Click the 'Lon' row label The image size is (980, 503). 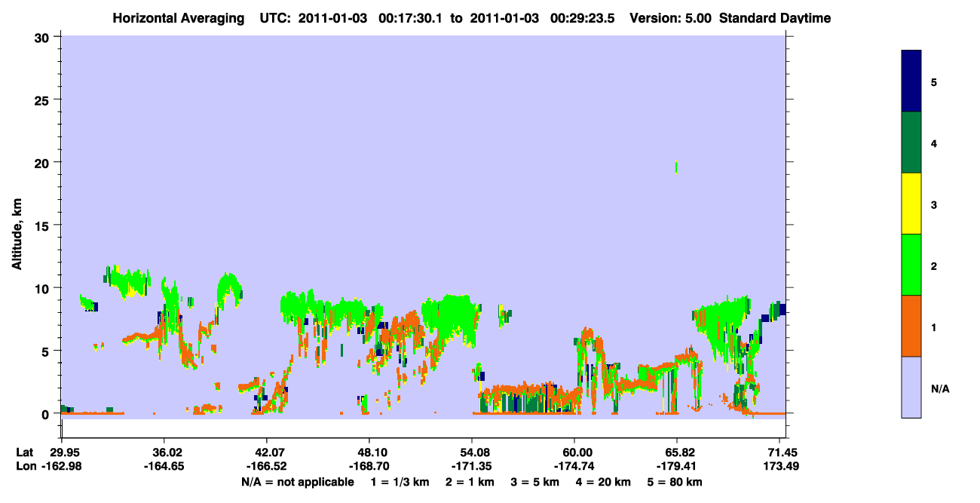pos(26,466)
